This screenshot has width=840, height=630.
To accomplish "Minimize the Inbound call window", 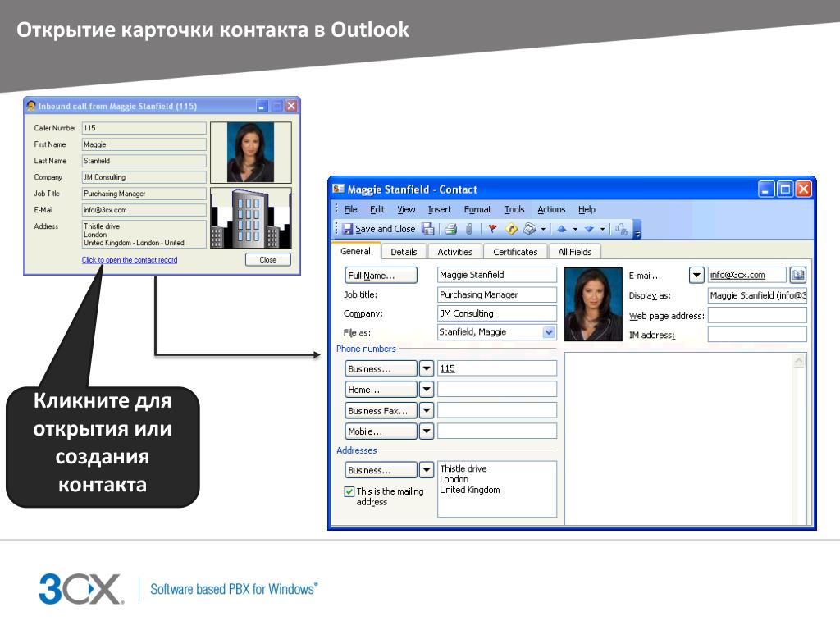I will [x=262, y=106].
